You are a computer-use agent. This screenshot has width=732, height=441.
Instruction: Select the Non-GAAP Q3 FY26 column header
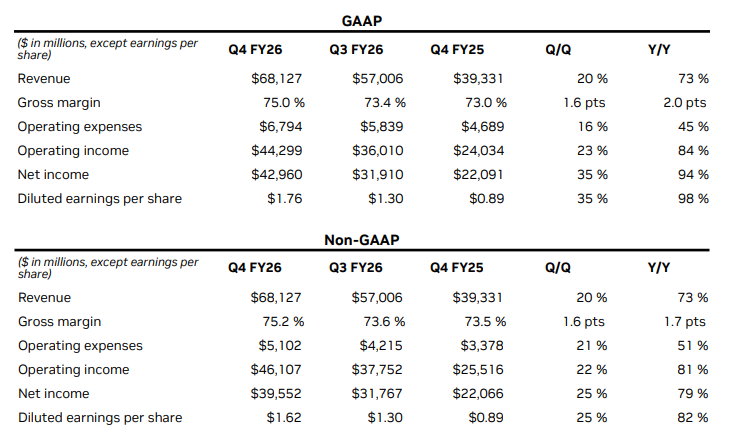point(357,268)
